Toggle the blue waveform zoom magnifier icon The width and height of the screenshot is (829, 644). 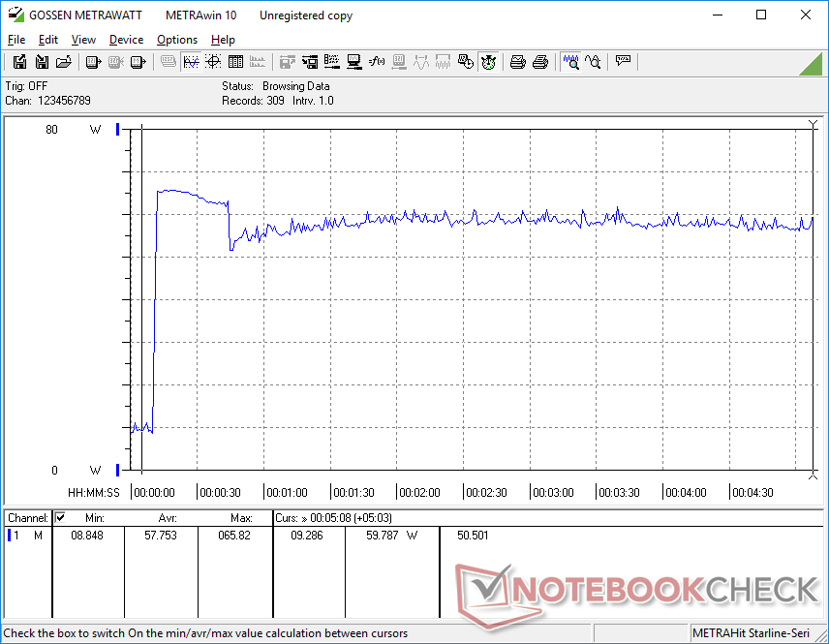tap(570, 62)
